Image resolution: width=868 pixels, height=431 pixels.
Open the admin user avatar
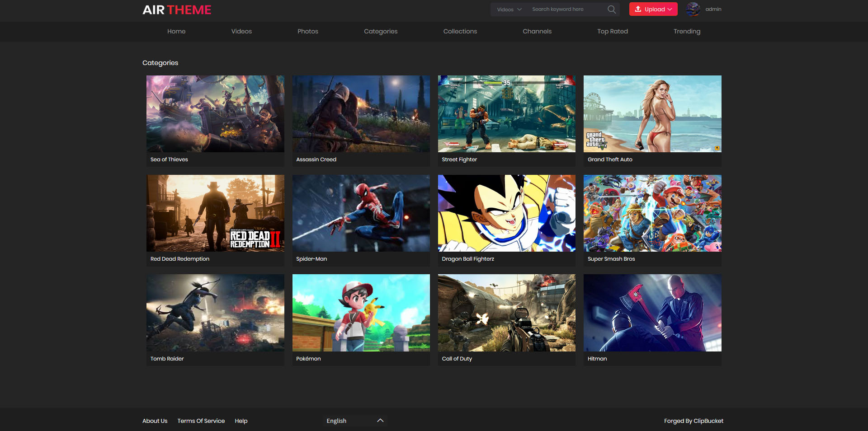pyautogui.click(x=693, y=9)
